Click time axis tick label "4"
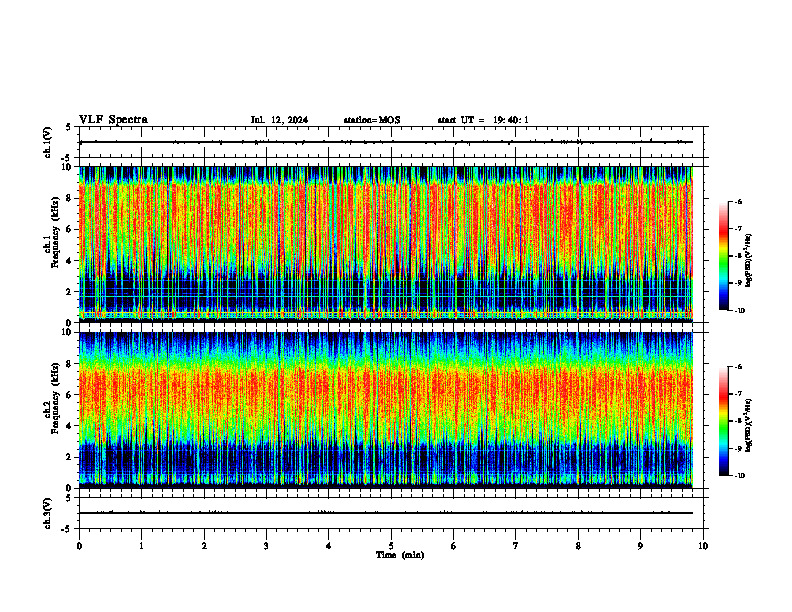Screen dimensions: 792x612 [329, 546]
